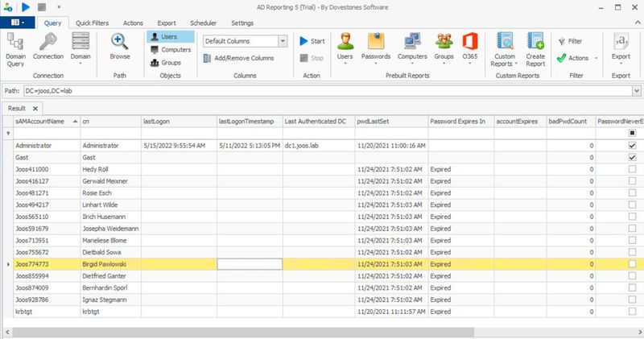Click the scrollbar right arrow
The width and height of the screenshot is (644, 339).
(640, 332)
